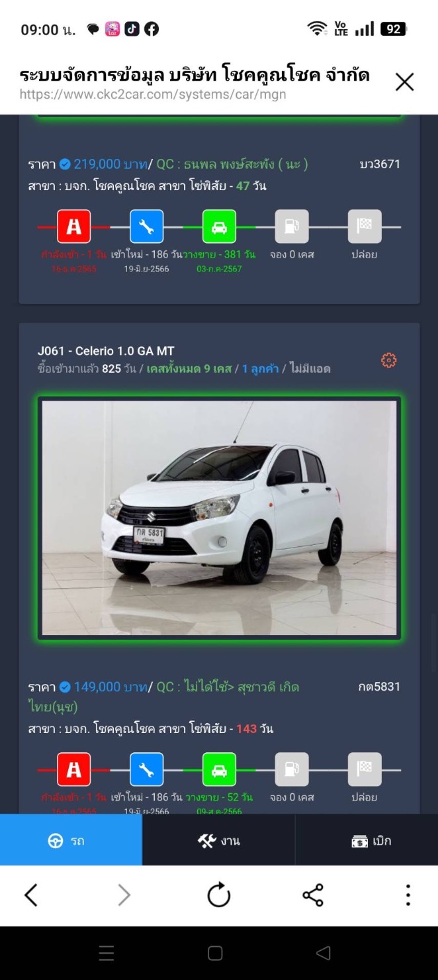
Task: Switch to the งาน tab
Action: 218,840
